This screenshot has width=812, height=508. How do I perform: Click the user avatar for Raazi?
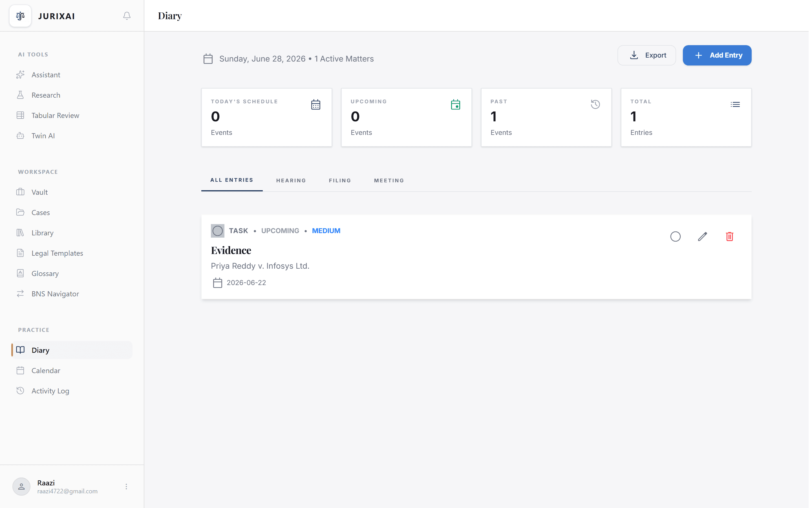(x=21, y=487)
